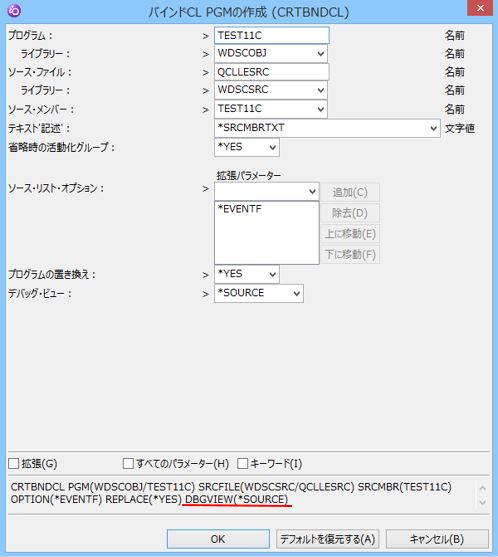The width and height of the screenshot is (498, 557).
Task: Toggle the キーワード(I) checkbox
Action: (242, 463)
